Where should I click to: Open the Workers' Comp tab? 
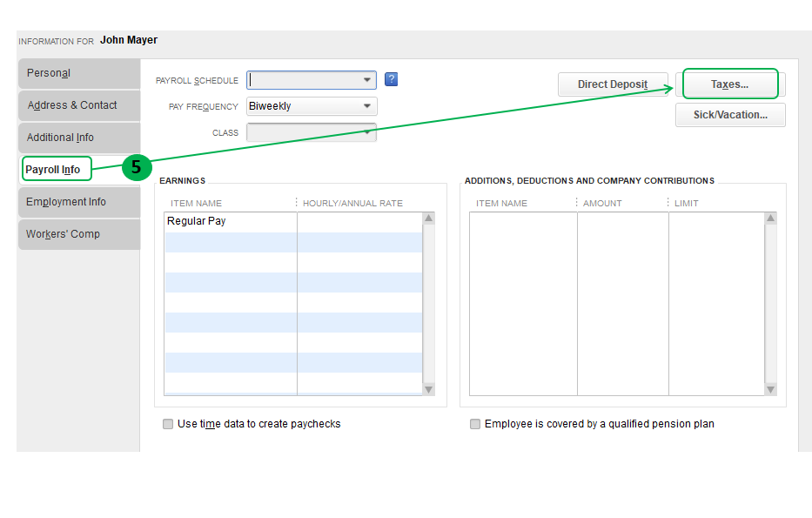(x=79, y=234)
